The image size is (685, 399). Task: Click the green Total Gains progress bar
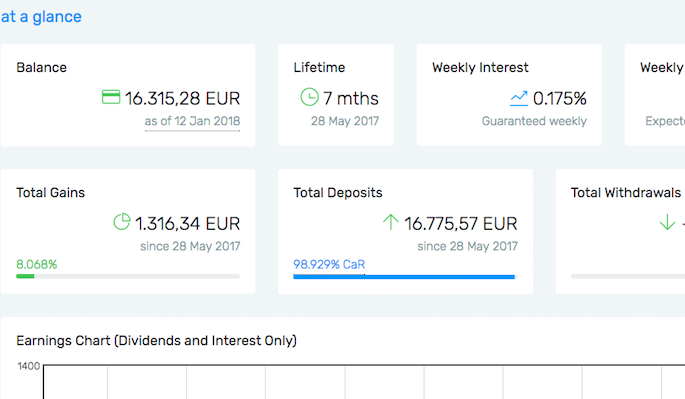[x=128, y=276]
